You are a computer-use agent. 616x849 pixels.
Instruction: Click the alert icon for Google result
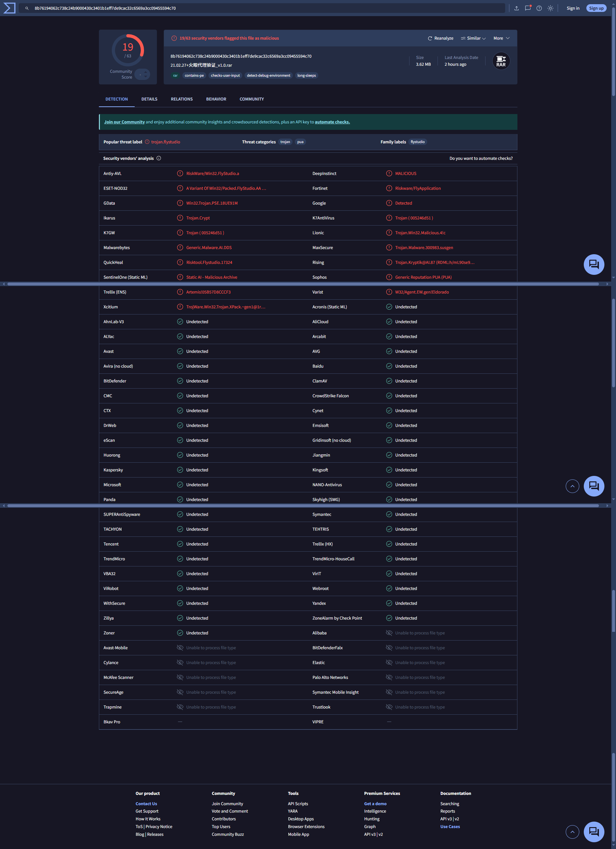tap(389, 203)
